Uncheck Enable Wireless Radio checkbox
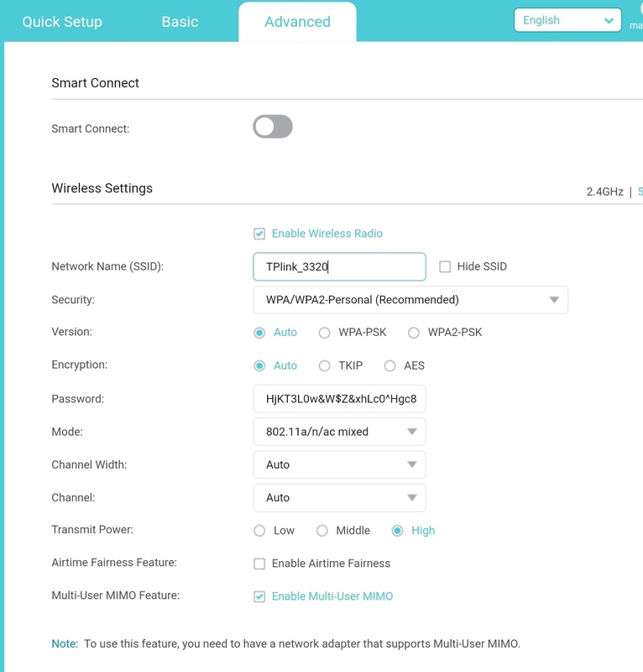The image size is (643, 672). [259, 234]
